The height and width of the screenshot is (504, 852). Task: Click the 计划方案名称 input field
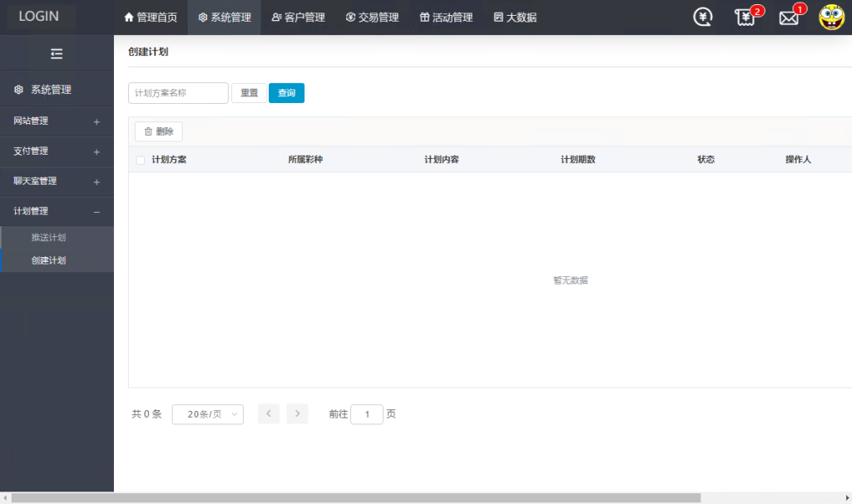(177, 93)
